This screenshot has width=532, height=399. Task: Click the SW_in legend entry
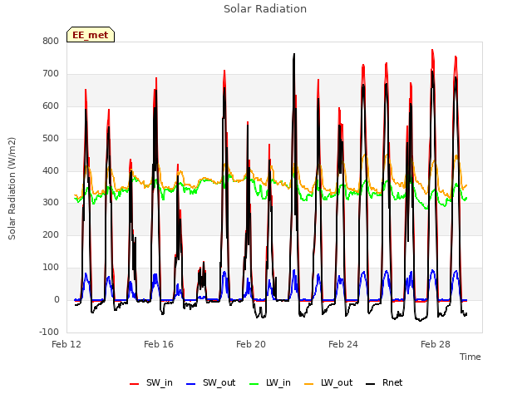[x=151, y=382]
